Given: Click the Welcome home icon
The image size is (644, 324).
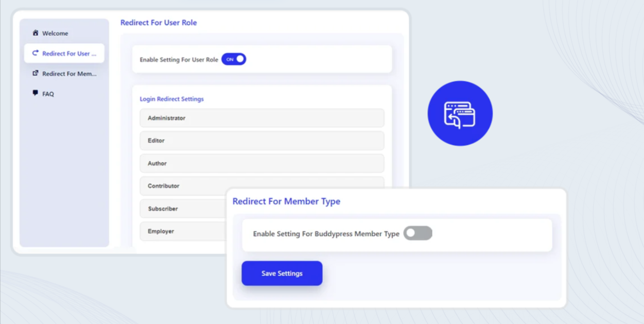Looking at the screenshot, I should click(35, 33).
